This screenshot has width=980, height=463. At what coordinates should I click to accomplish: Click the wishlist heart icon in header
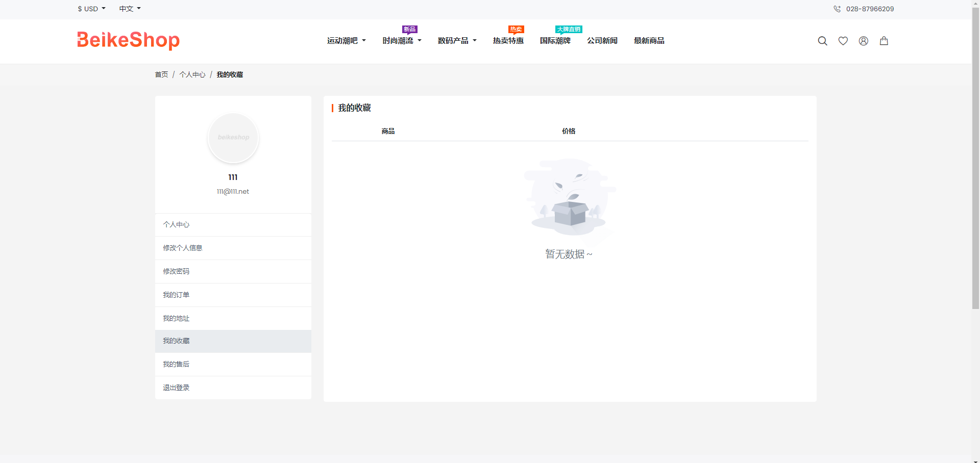(x=843, y=41)
